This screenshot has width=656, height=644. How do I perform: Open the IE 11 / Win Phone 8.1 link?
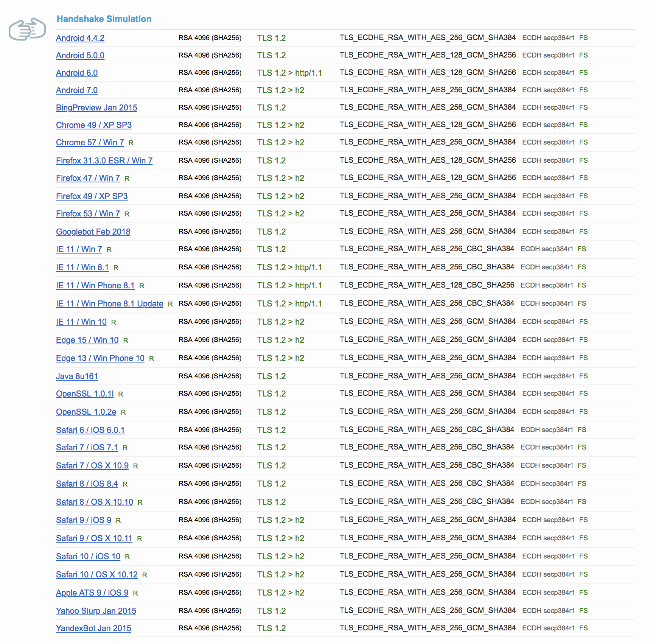pyautogui.click(x=95, y=285)
